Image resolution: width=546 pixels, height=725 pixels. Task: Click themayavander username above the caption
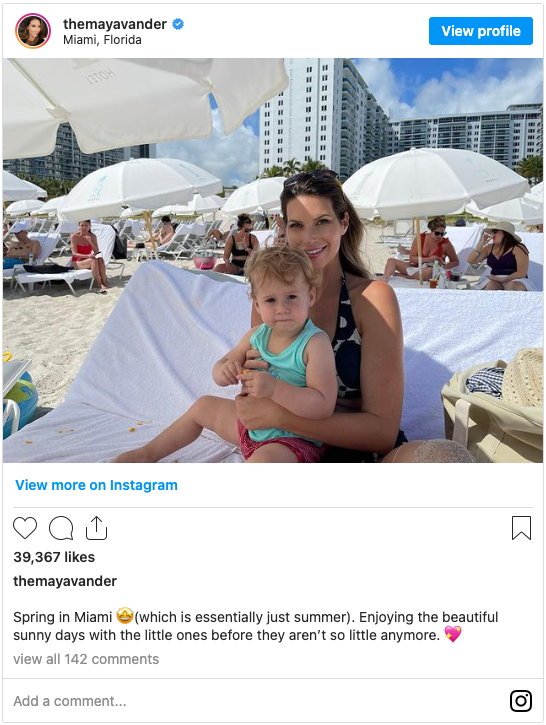click(x=65, y=581)
